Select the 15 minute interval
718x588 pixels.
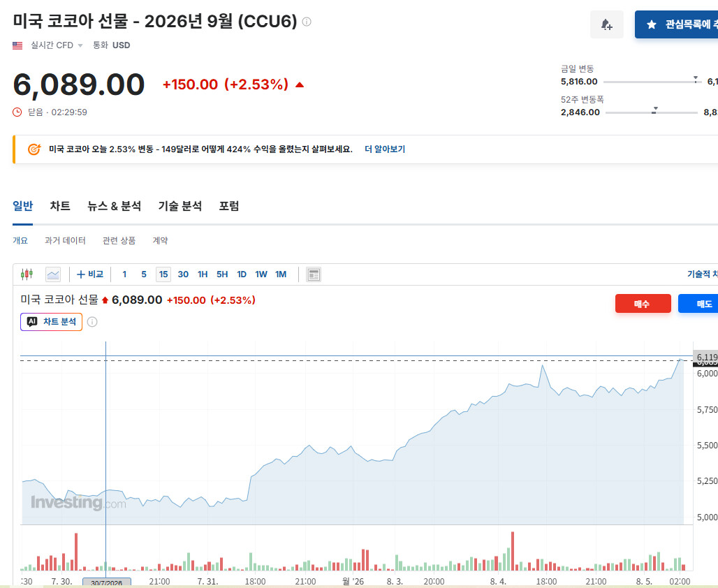tap(163, 274)
